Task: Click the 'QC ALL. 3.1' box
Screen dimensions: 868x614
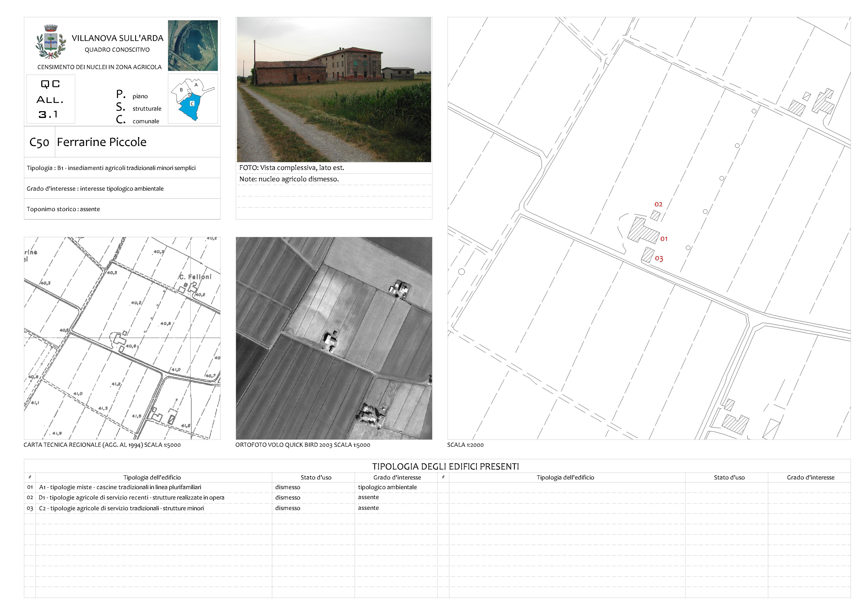Action: click(51, 99)
